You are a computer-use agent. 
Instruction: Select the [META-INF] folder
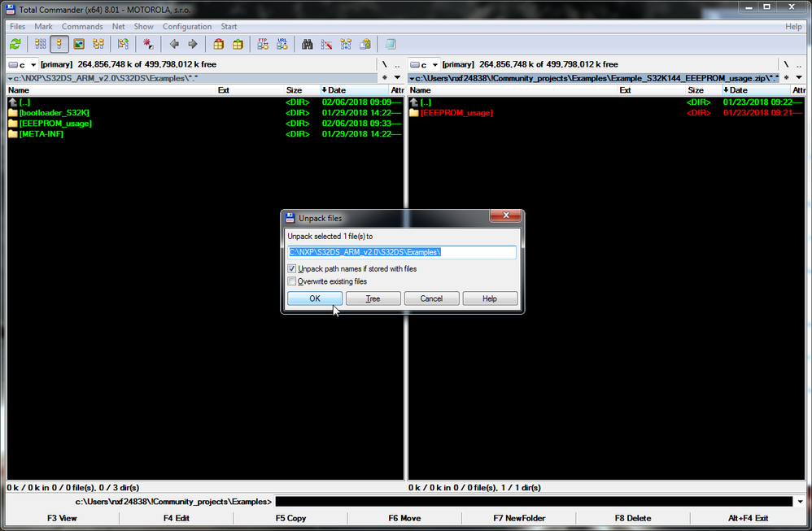(x=41, y=134)
